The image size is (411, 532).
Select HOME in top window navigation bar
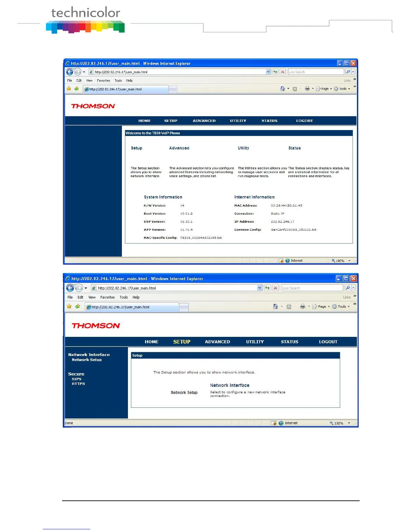144,121
